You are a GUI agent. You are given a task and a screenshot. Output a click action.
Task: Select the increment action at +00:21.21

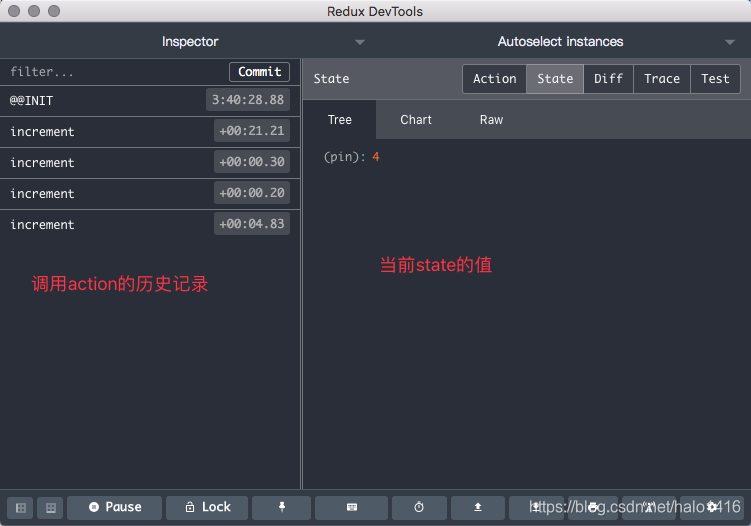point(150,132)
